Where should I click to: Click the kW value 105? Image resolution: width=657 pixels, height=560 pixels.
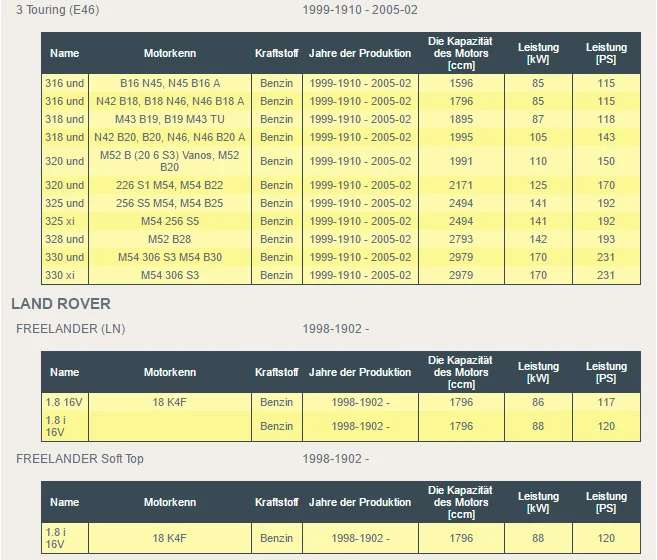(538, 137)
